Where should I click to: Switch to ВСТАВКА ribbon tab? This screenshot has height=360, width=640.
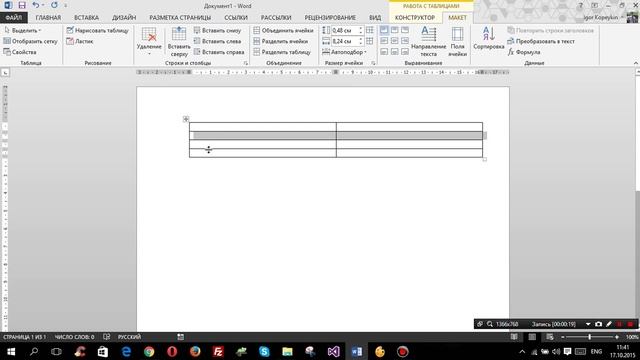point(86,18)
